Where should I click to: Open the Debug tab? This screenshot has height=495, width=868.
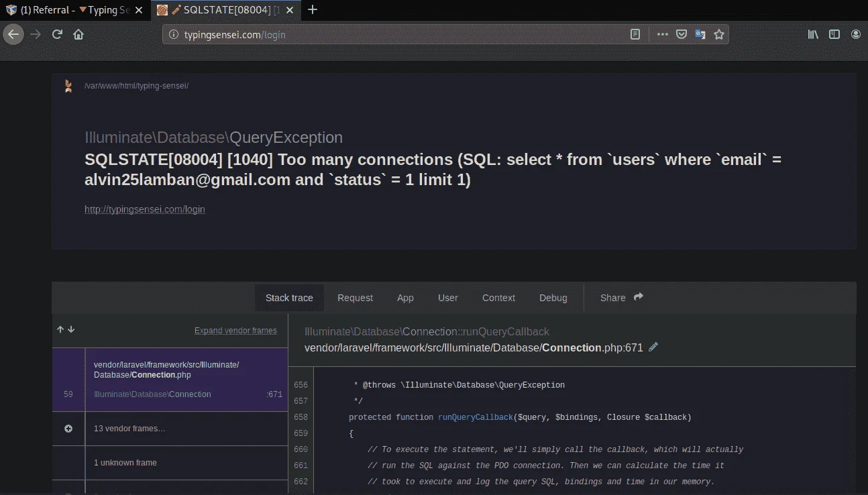553,298
